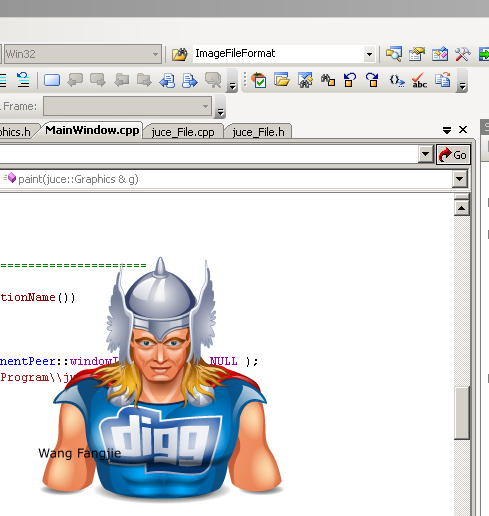This screenshot has height=516, width=489.
Task: Open the Object Browser toolbar icon
Action: pos(440,54)
